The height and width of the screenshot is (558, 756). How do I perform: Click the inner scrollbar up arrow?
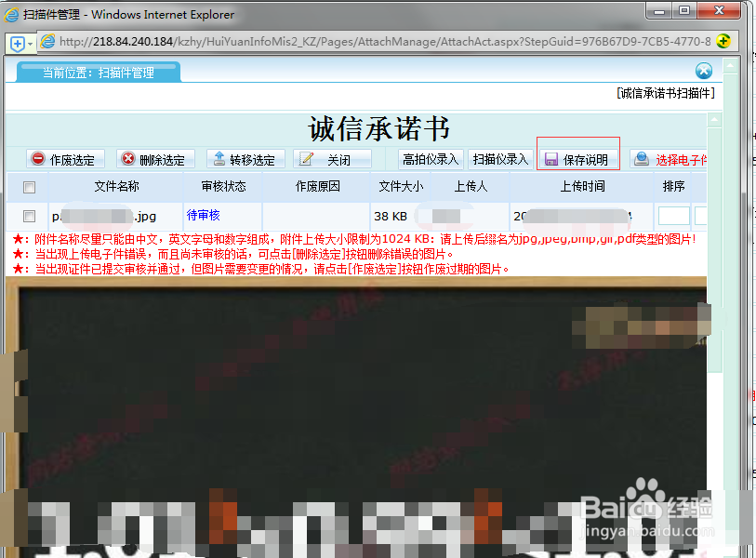click(714, 119)
